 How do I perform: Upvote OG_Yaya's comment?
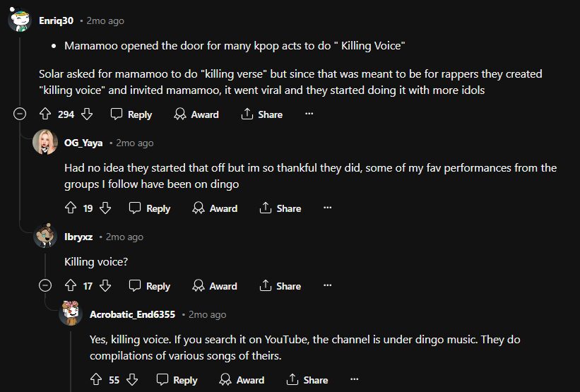[70, 208]
